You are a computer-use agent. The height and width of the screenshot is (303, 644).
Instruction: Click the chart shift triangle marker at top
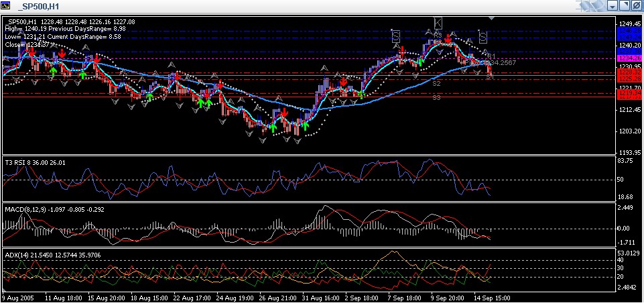tap(493, 19)
